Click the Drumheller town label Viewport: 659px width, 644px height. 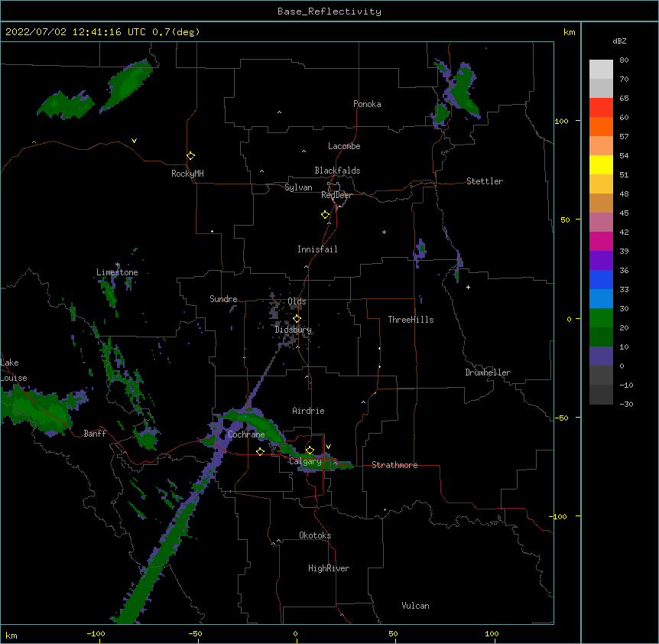(x=488, y=372)
